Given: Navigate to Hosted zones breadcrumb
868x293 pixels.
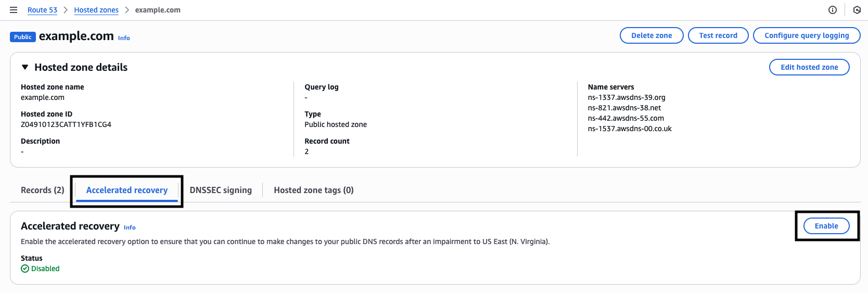Looking at the screenshot, I should tap(96, 10).
